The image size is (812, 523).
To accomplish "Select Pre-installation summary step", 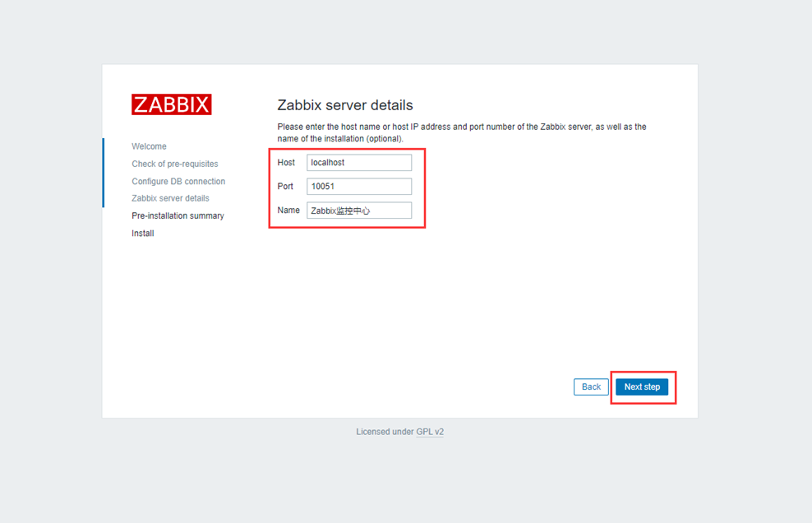I will pyautogui.click(x=178, y=215).
